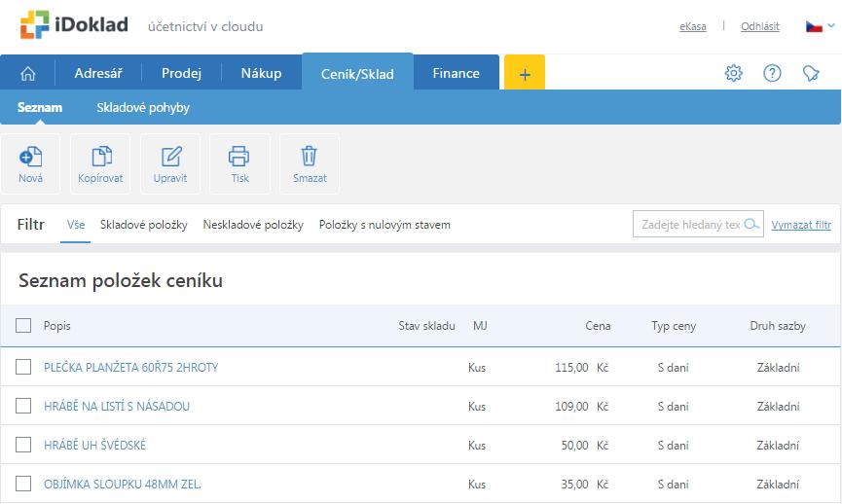This screenshot has height=504, width=842.
Task: Sort by Cena column header
Action: (598, 326)
